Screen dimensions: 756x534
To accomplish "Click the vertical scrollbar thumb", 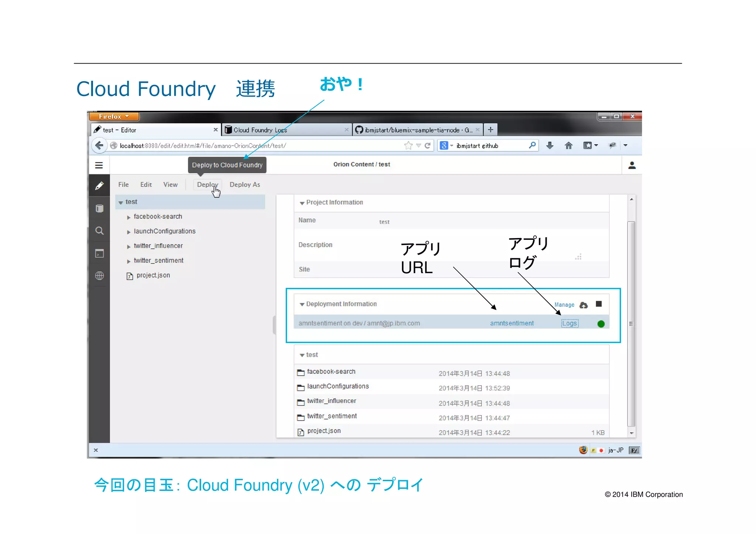I will pyautogui.click(x=631, y=324).
